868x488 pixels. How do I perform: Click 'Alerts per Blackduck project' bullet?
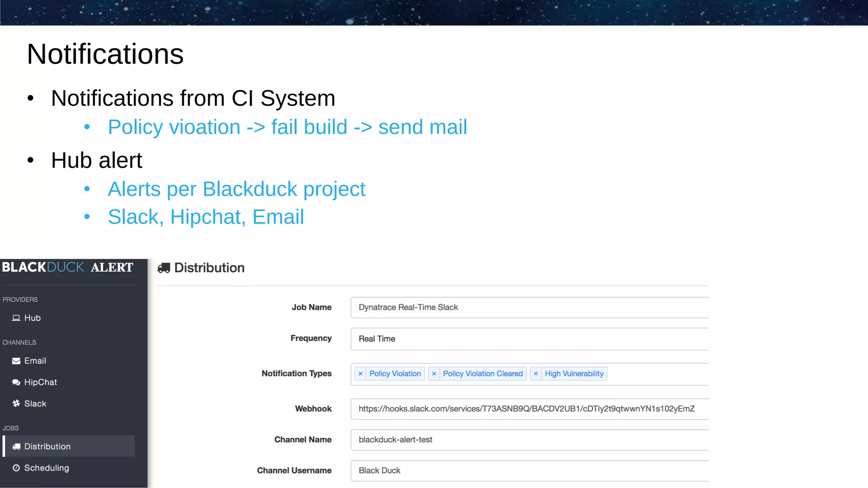[x=236, y=189]
